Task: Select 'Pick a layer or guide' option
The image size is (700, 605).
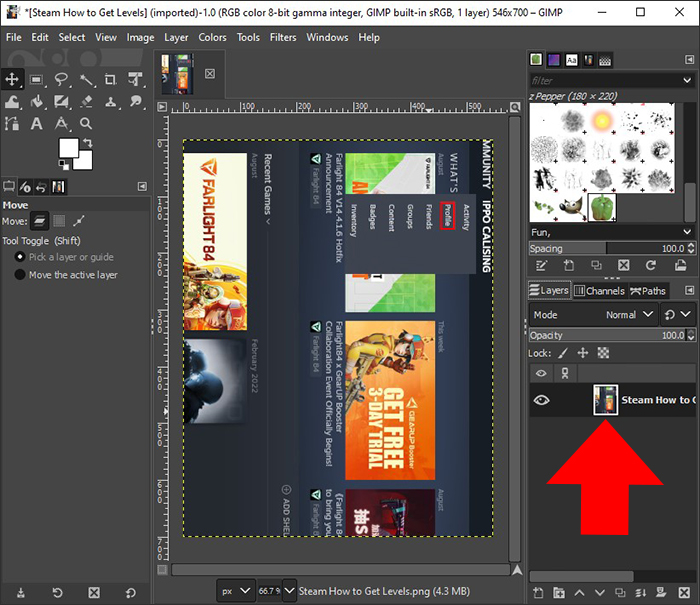Action: click(x=20, y=257)
